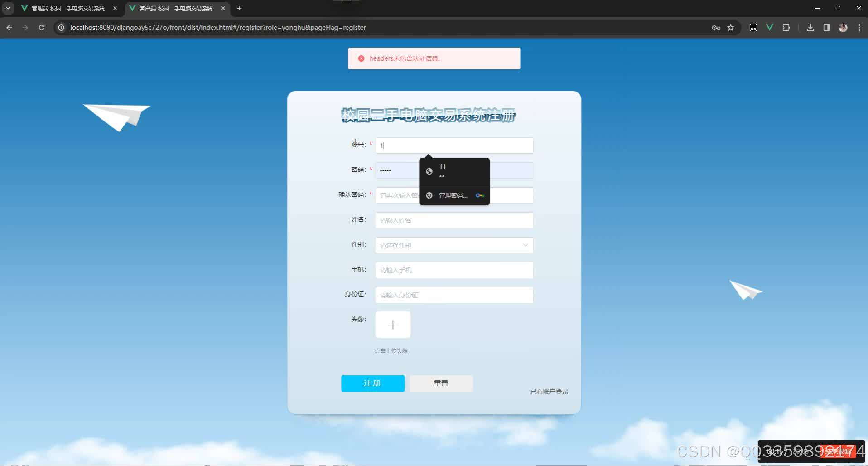This screenshot has height=466, width=868.
Task: Select saved credential 11 from autofill
Action: pyautogui.click(x=454, y=171)
